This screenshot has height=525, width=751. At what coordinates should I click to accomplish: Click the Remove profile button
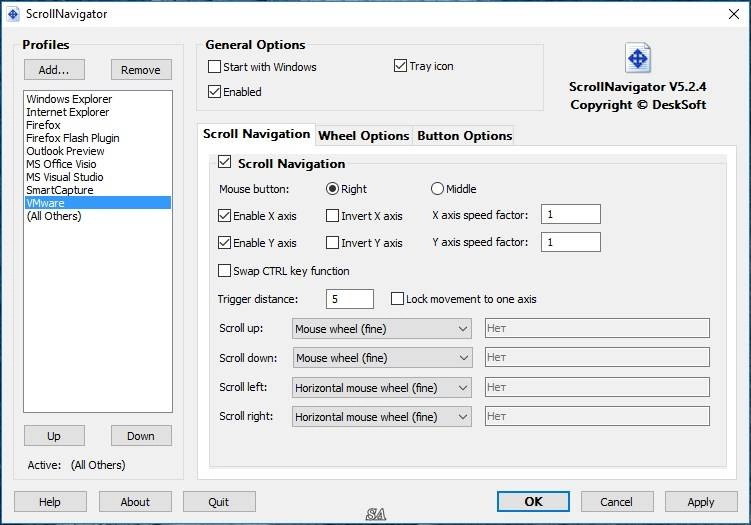[x=141, y=70]
